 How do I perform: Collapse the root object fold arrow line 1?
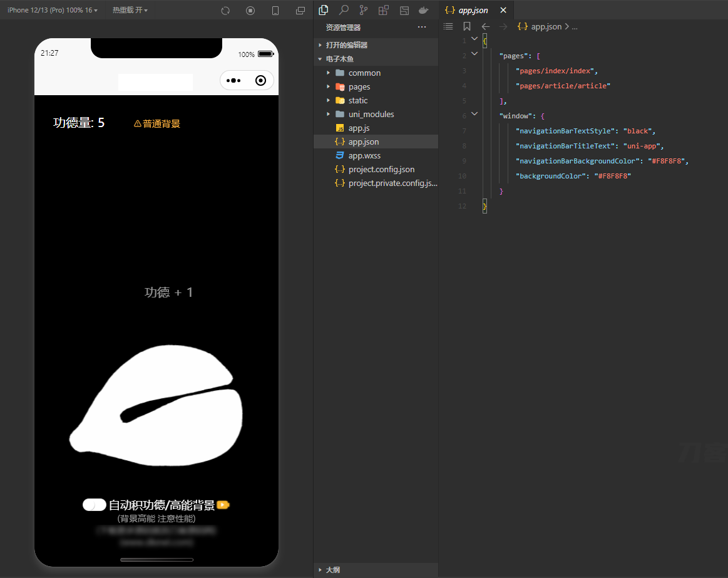474,39
